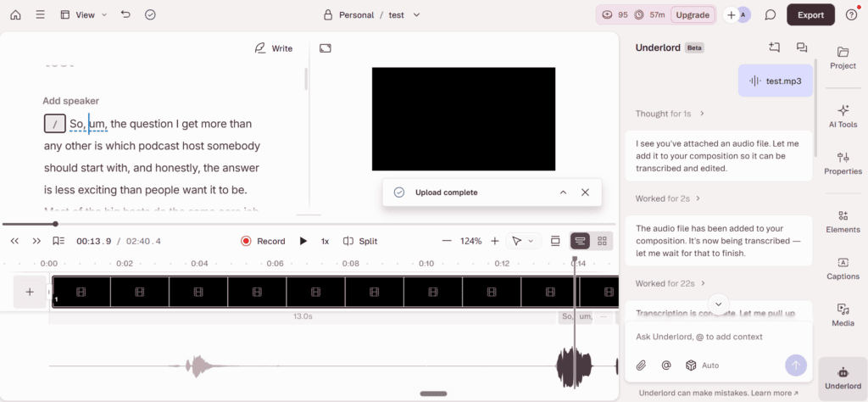
Task: Click the Split button
Action: click(x=360, y=241)
